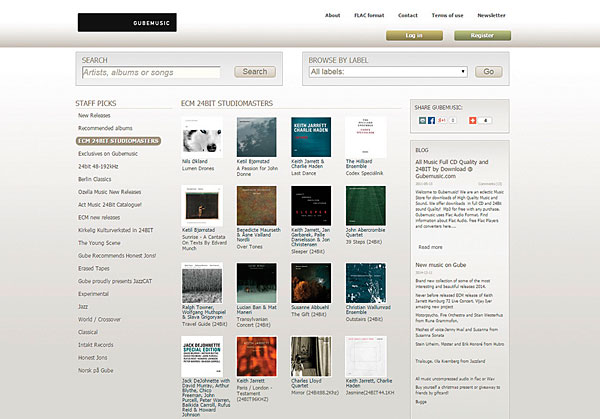Open John Abercrombie Quartet 39 Steps cover
Screen dimensions: 600x419
[x=366, y=206]
